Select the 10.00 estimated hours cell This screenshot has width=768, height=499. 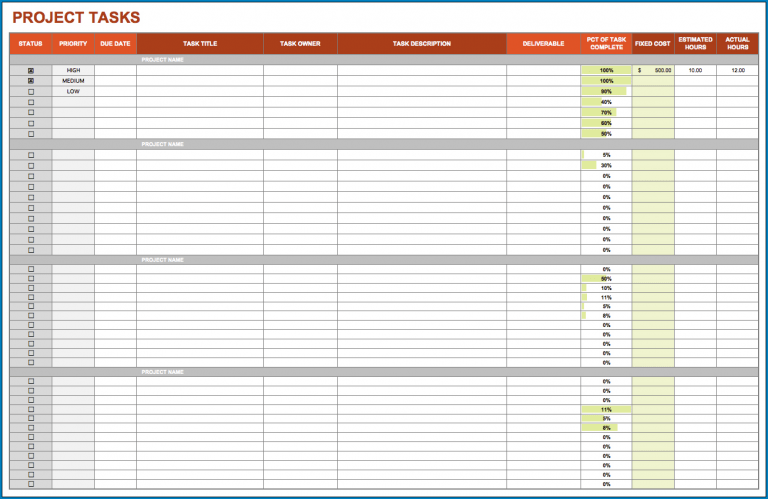tap(695, 71)
